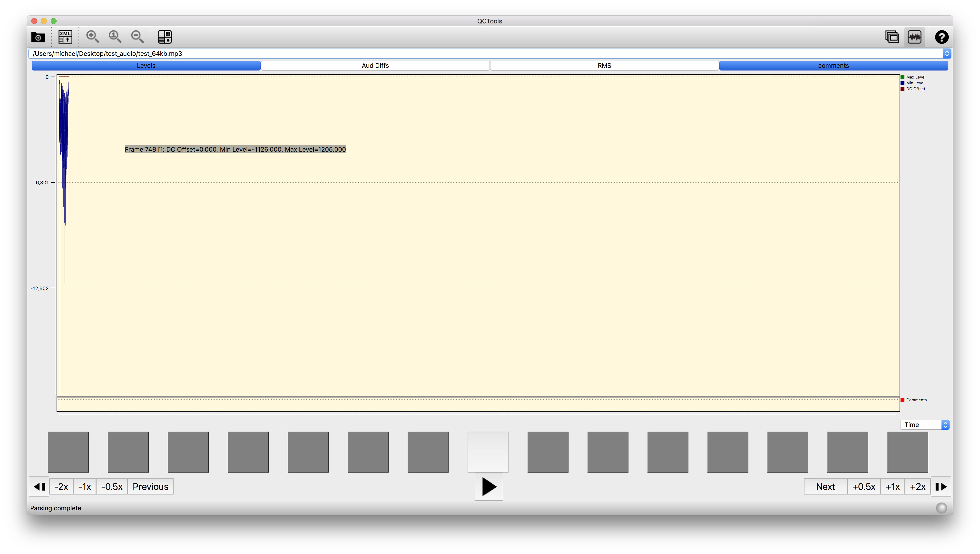Enable the Aud Diffs graph

pos(375,65)
